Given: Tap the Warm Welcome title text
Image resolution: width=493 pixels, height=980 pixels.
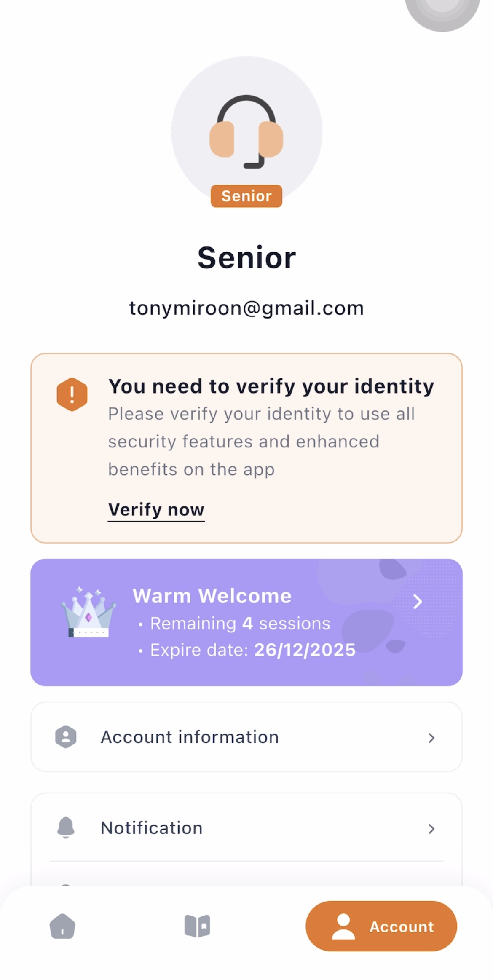Looking at the screenshot, I should tap(212, 596).
